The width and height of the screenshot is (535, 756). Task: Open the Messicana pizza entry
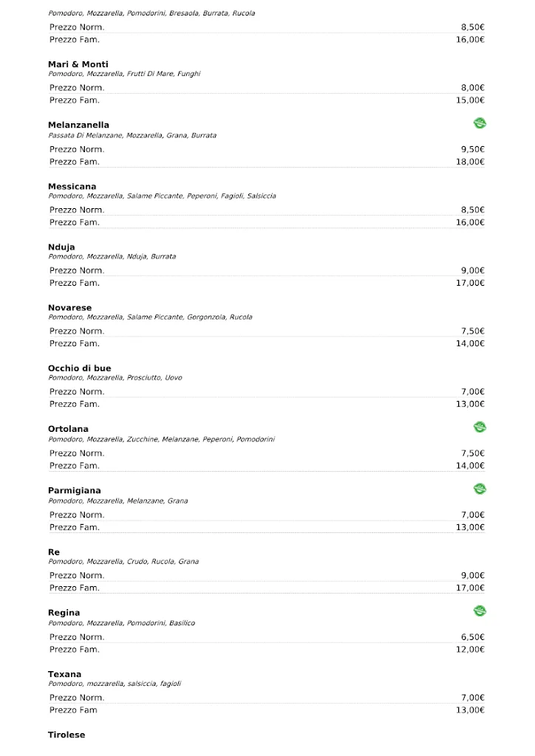click(72, 186)
